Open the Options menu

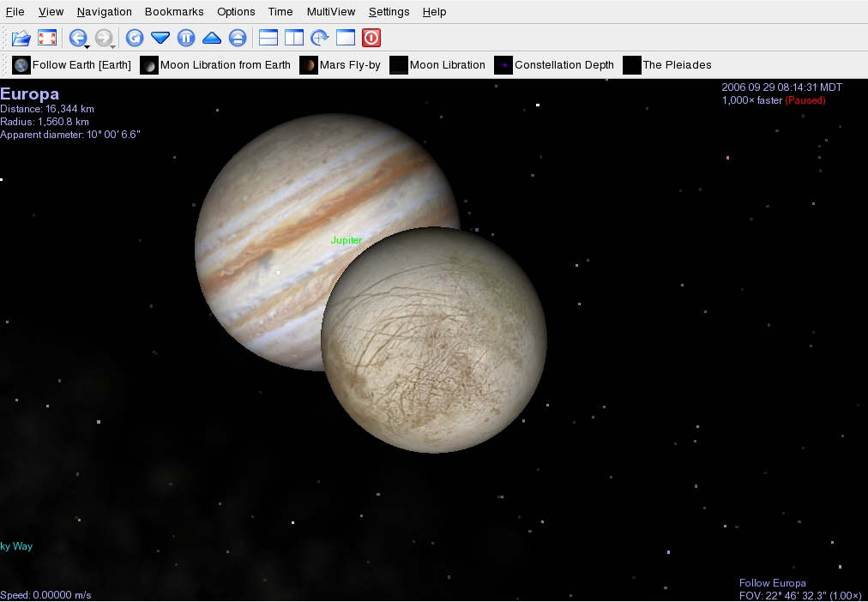(x=236, y=12)
